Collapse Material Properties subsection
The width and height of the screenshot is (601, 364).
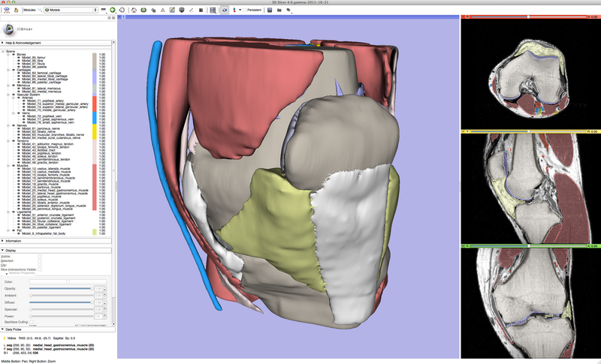(x=7, y=273)
